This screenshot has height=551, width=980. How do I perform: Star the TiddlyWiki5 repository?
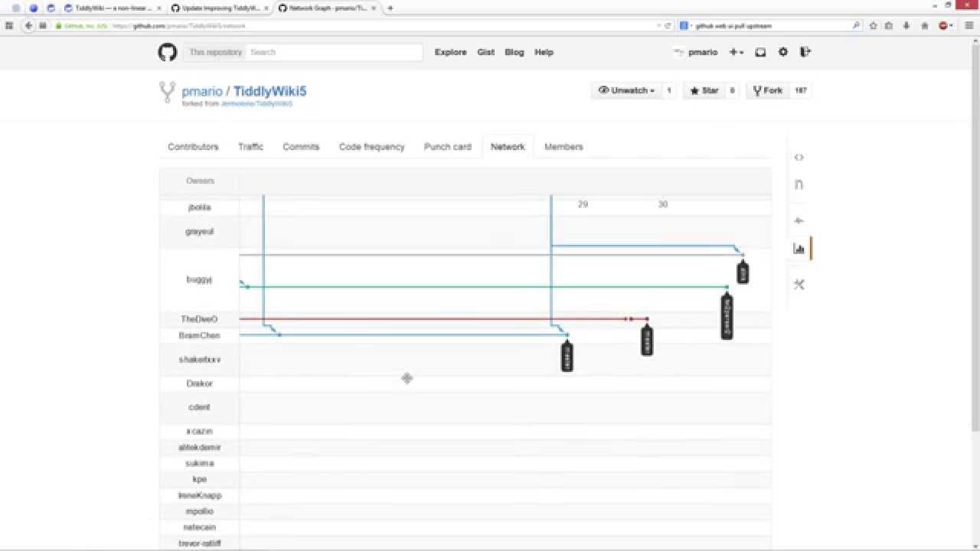click(704, 90)
